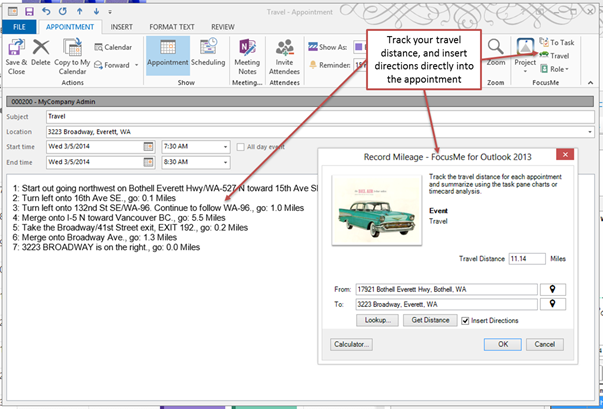Image resolution: width=603 pixels, height=409 pixels.
Task: Confirm Record Mileage with OK
Action: 503,344
